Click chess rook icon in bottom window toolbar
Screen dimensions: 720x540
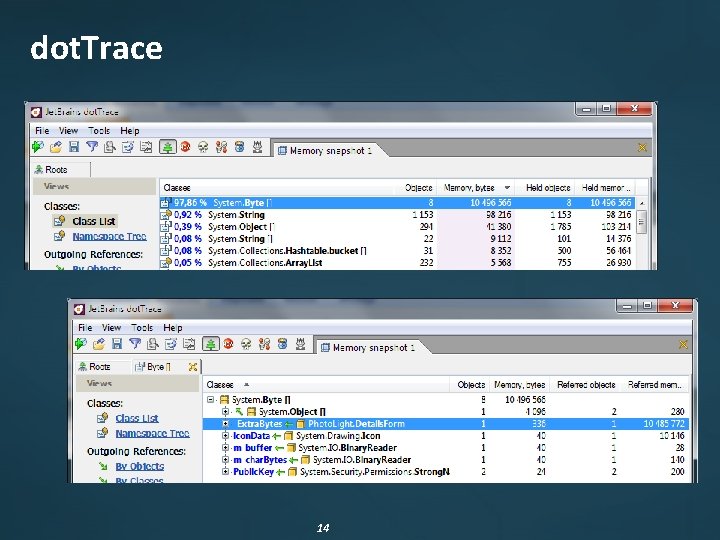pyautogui.click(x=300, y=343)
